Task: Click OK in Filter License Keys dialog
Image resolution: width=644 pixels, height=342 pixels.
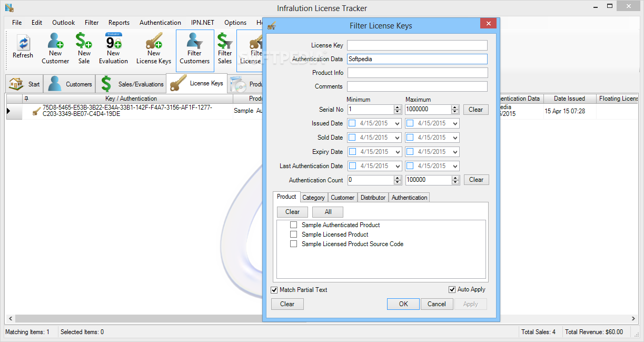Action: click(403, 304)
